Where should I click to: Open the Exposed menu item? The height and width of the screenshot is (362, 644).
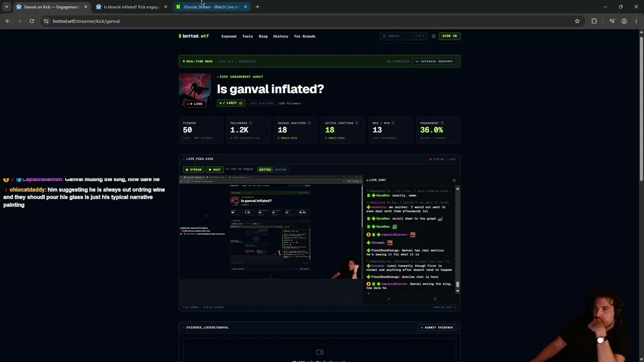click(229, 36)
